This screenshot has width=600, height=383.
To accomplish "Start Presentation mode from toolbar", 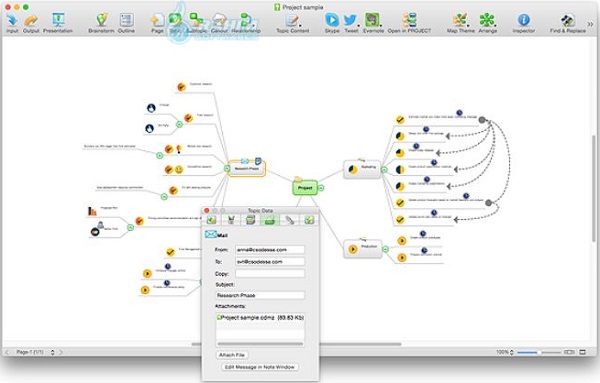I will tap(58, 23).
